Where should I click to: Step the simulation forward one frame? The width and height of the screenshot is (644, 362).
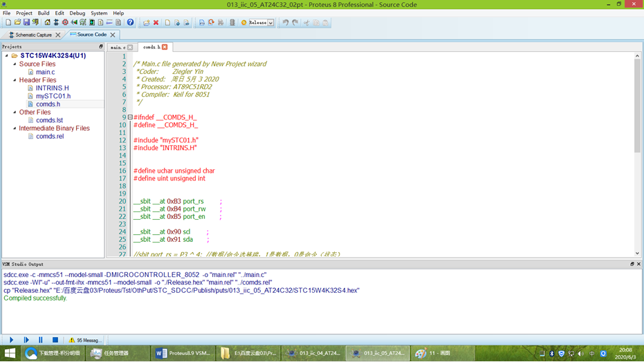click(26, 340)
